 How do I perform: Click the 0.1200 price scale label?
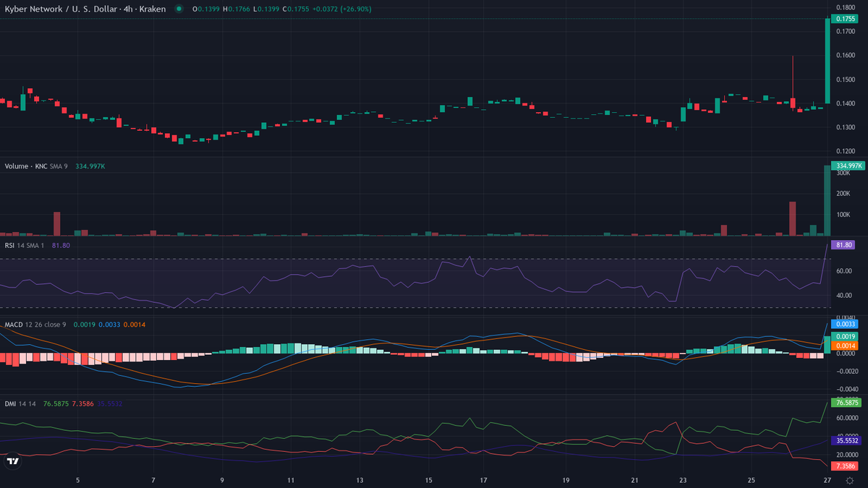pyautogui.click(x=846, y=151)
